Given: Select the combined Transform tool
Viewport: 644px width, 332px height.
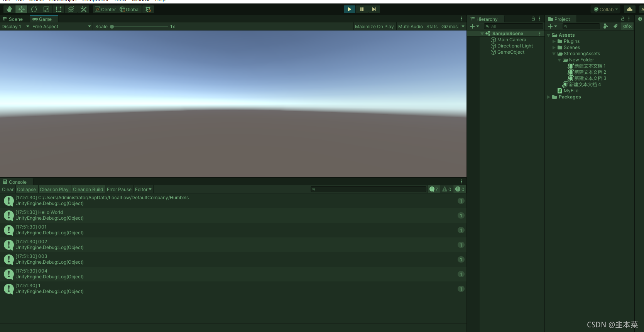Looking at the screenshot, I should [71, 9].
